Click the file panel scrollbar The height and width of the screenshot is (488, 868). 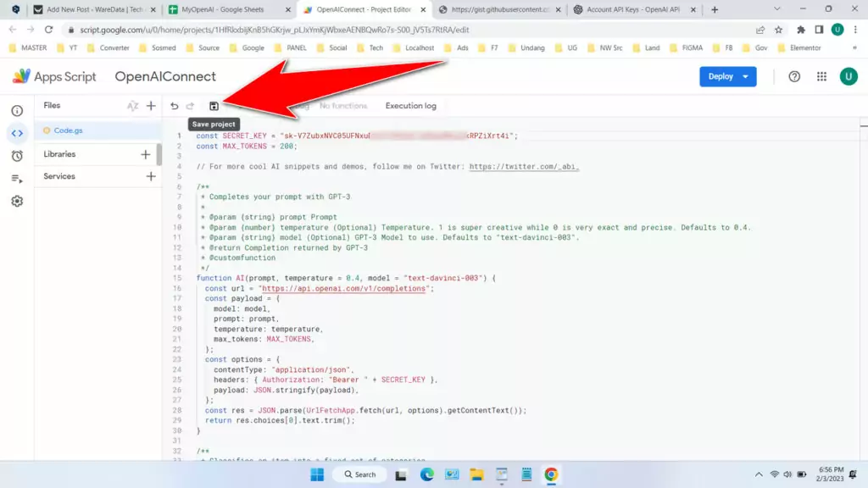click(159, 154)
